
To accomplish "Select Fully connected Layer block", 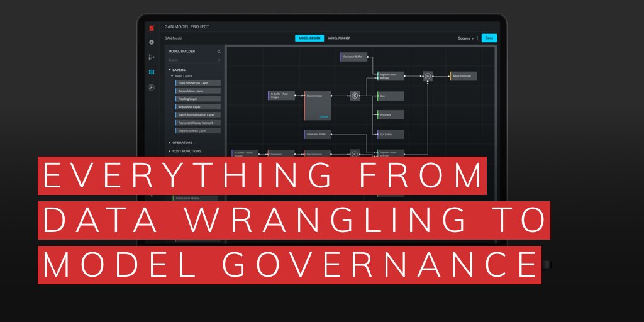I will click(197, 83).
